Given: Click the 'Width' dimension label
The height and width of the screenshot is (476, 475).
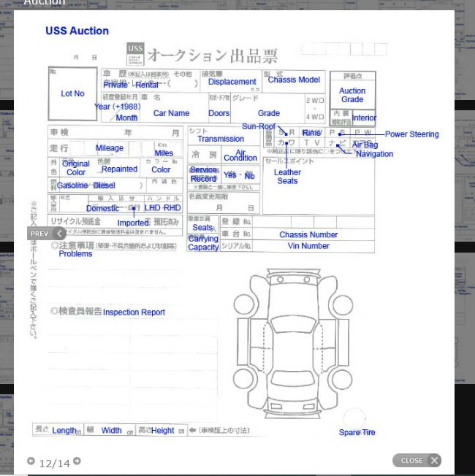Looking at the screenshot, I should (x=111, y=431).
